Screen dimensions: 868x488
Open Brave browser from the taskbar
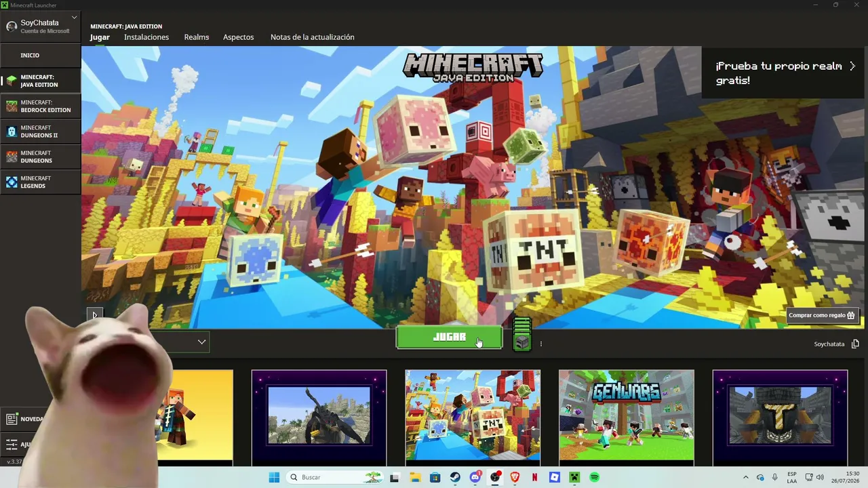pos(515,477)
